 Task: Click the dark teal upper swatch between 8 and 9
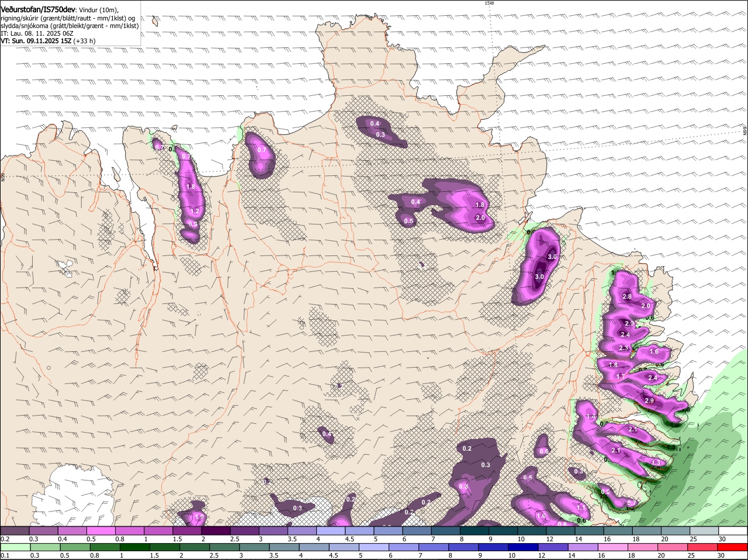point(475,530)
